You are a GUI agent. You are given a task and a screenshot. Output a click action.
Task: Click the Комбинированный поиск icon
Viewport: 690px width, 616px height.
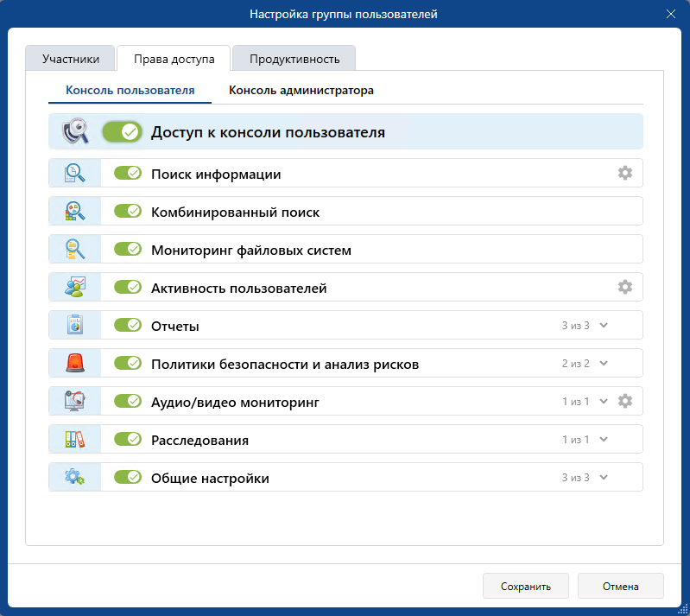click(75, 212)
